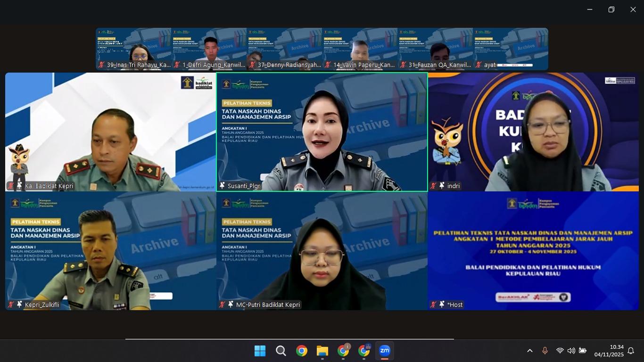Expand the hidden system tray icons chevron

[x=529, y=351]
